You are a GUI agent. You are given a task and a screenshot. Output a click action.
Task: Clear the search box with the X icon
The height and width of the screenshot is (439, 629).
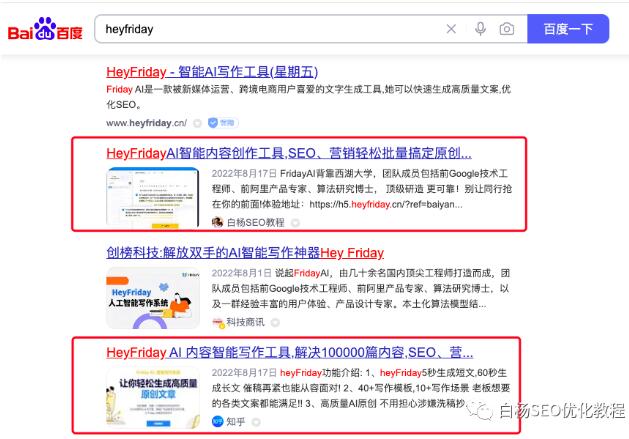coord(451,29)
